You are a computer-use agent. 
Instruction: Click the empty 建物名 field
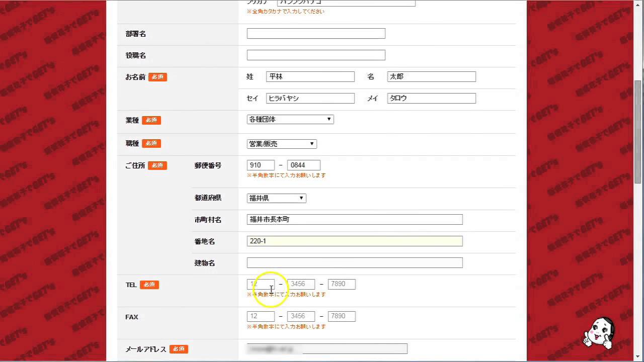tap(355, 262)
